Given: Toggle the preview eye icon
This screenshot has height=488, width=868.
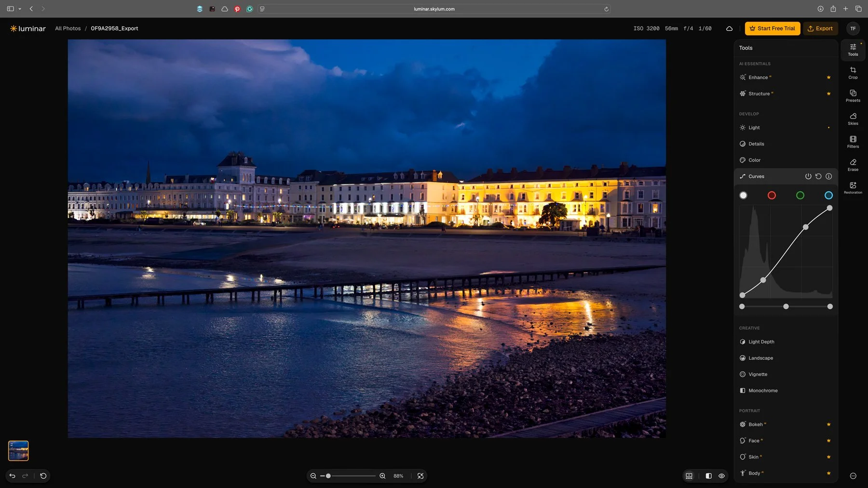Looking at the screenshot, I should pos(721,476).
